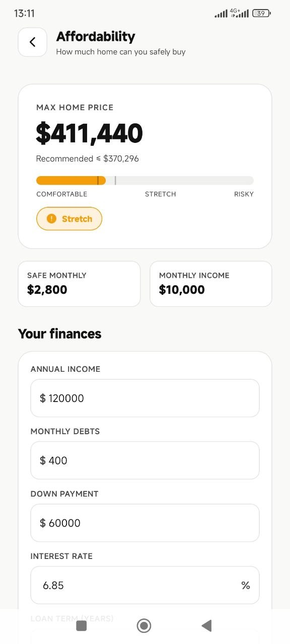
Task: Tap the Android recent apps square
Action: (81, 625)
